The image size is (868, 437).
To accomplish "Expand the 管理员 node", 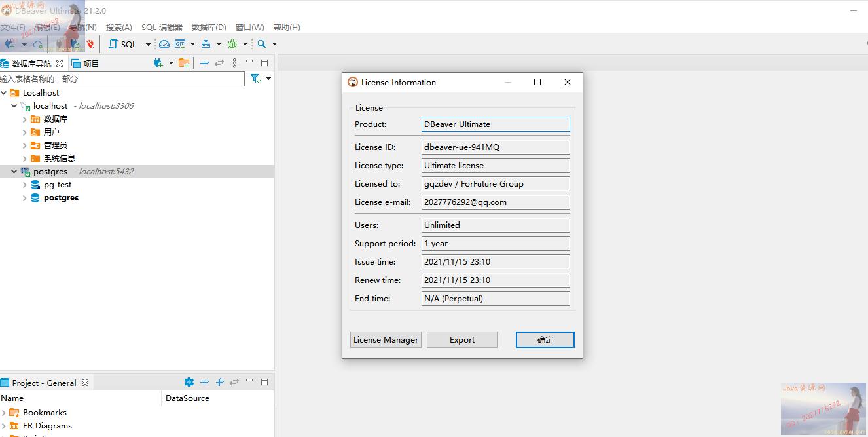I will [x=24, y=145].
